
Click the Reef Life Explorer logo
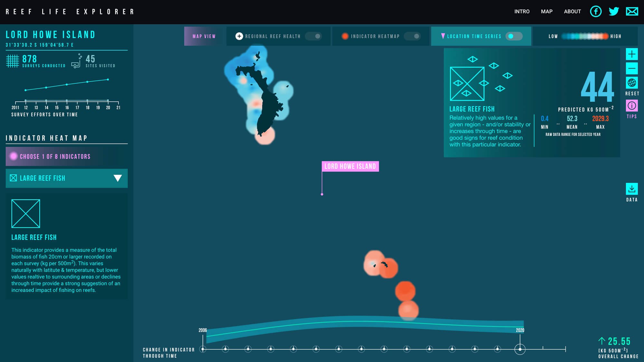(x=70, y=12)
